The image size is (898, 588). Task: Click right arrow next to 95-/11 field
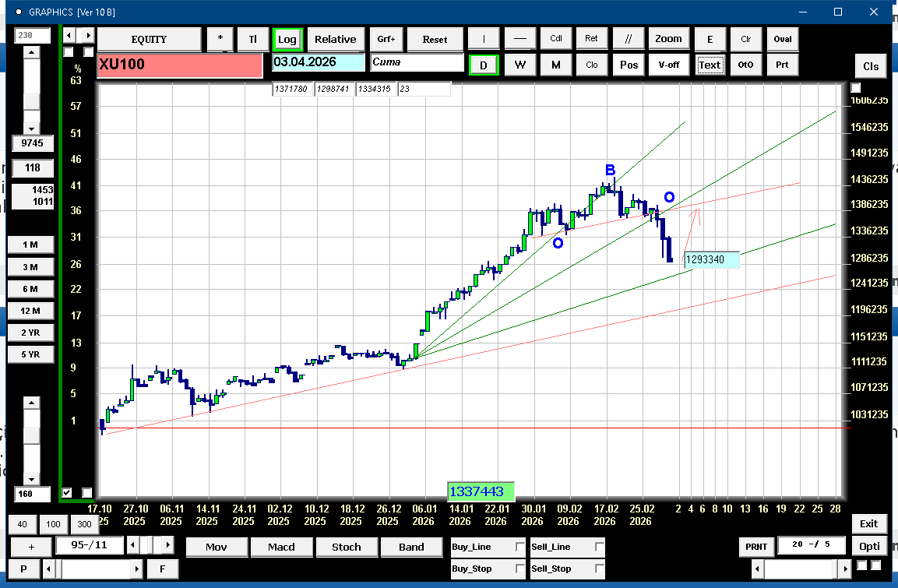(x=168, y=544)
